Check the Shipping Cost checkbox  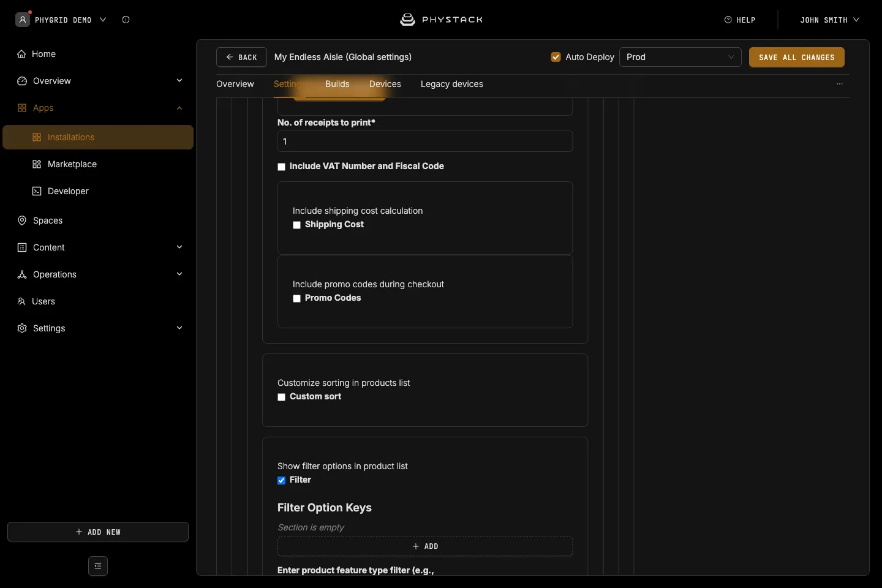(x=297, y=225)
